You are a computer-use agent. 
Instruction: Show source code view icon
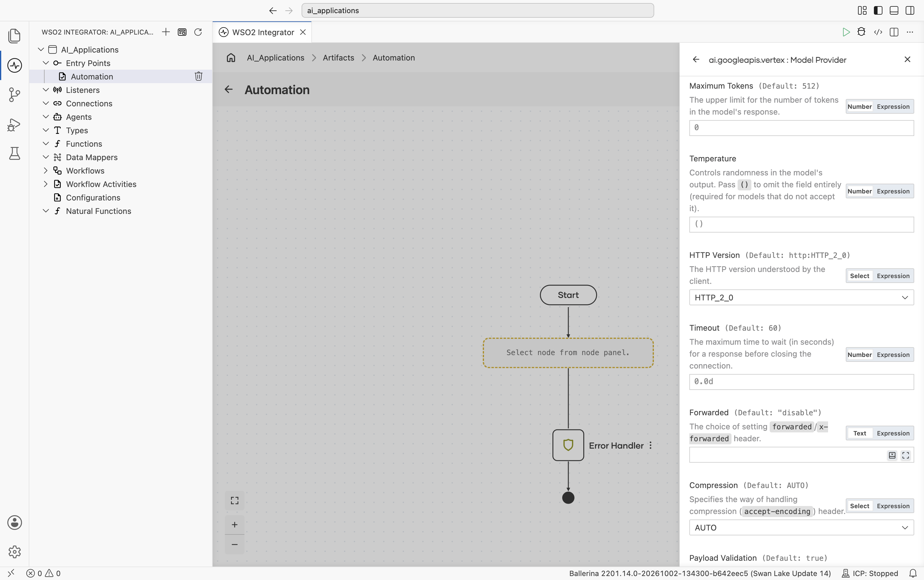(x=878, y=32)
